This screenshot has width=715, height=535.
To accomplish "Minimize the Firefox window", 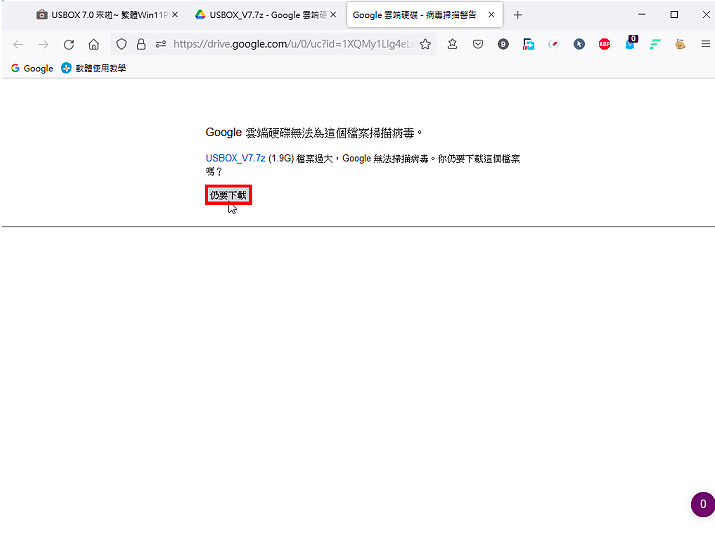I will (642, 15).
